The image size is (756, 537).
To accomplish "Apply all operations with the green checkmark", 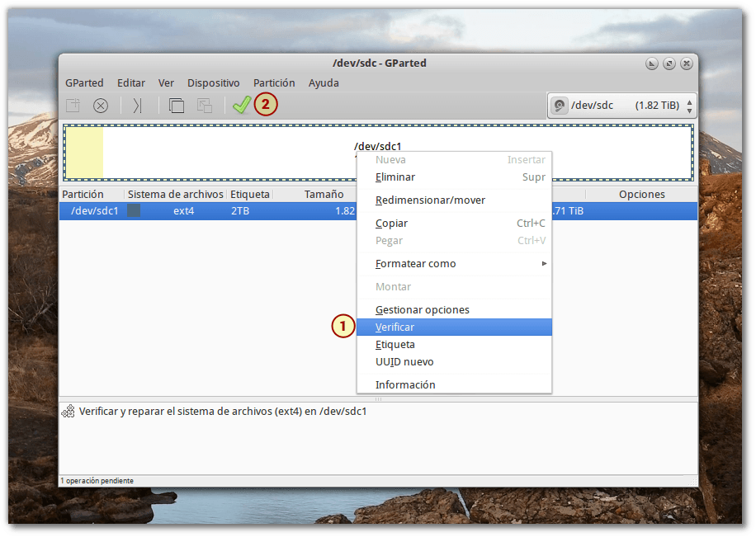I will (x=241, y=105).
